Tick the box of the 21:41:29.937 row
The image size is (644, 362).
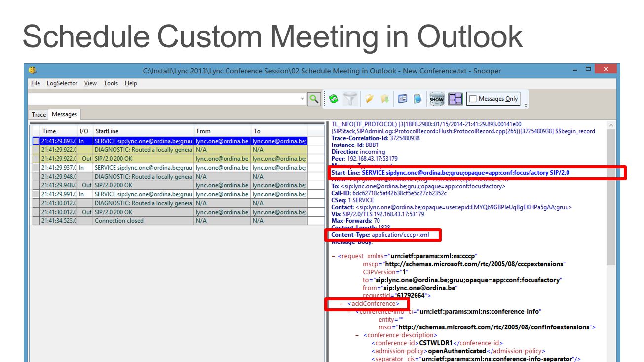point(36,168)
